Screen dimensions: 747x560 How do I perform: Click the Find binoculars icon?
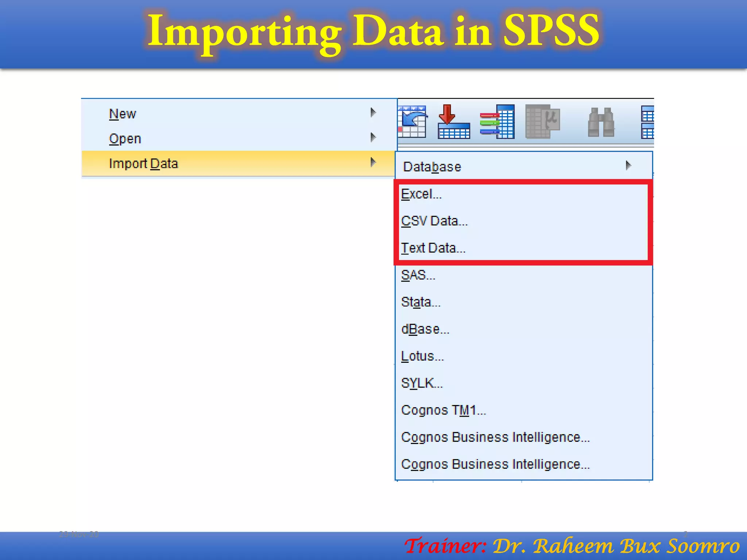pos(601,122)
